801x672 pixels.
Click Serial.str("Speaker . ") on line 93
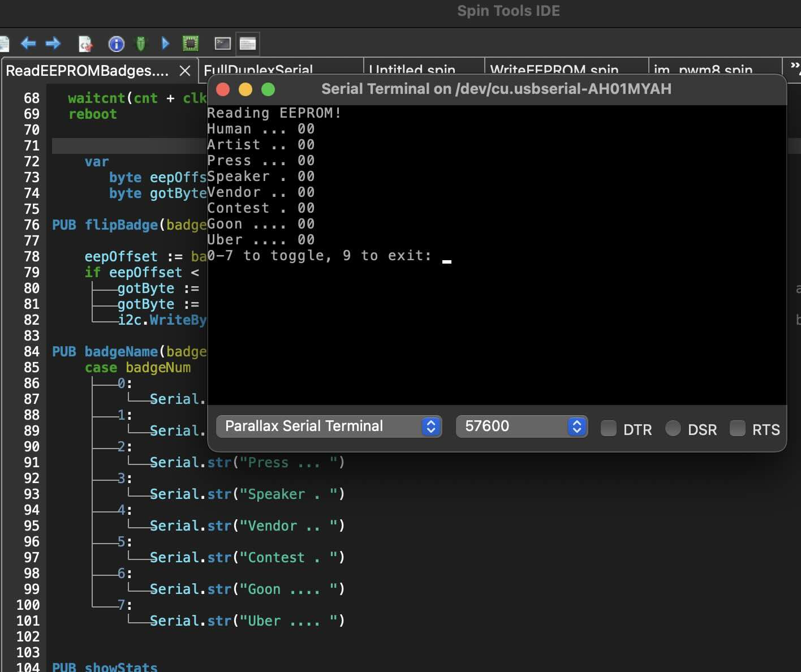[247, 494]
